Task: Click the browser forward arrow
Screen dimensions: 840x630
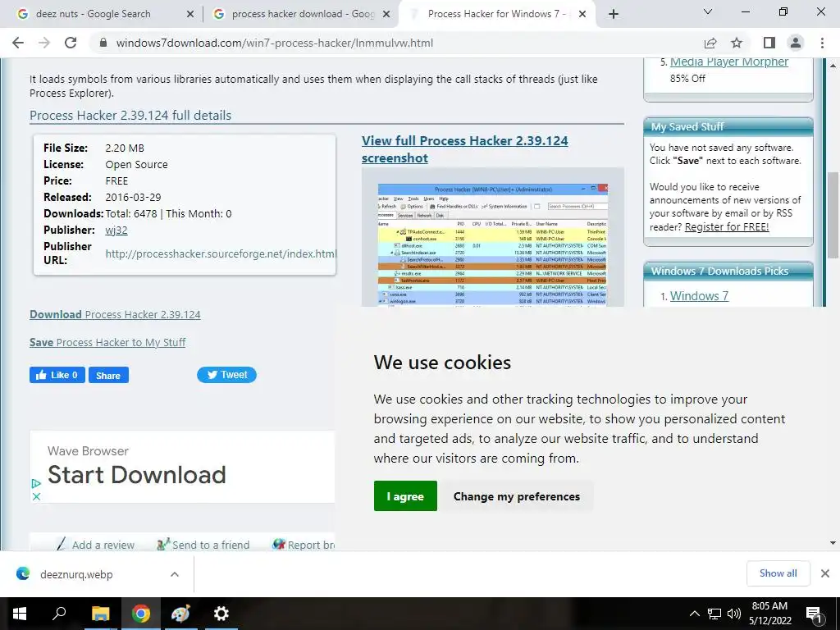Action: pyautogui.click(x=44, y=43)
